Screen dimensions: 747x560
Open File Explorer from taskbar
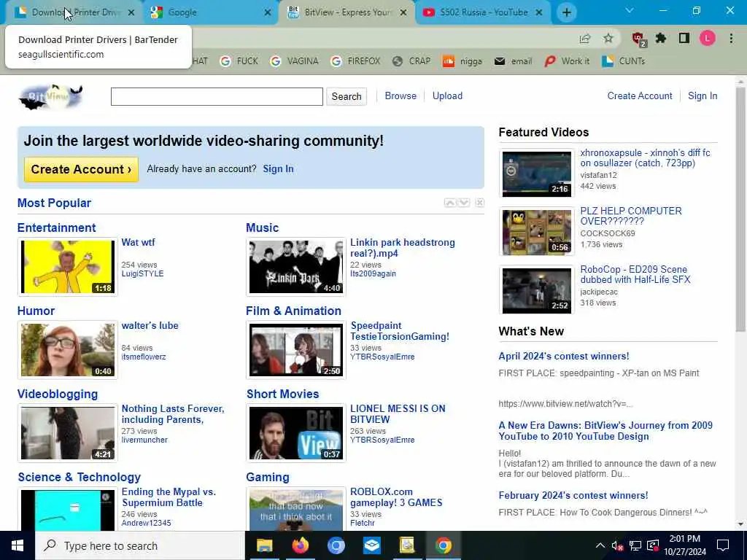[x=264, y=545]
